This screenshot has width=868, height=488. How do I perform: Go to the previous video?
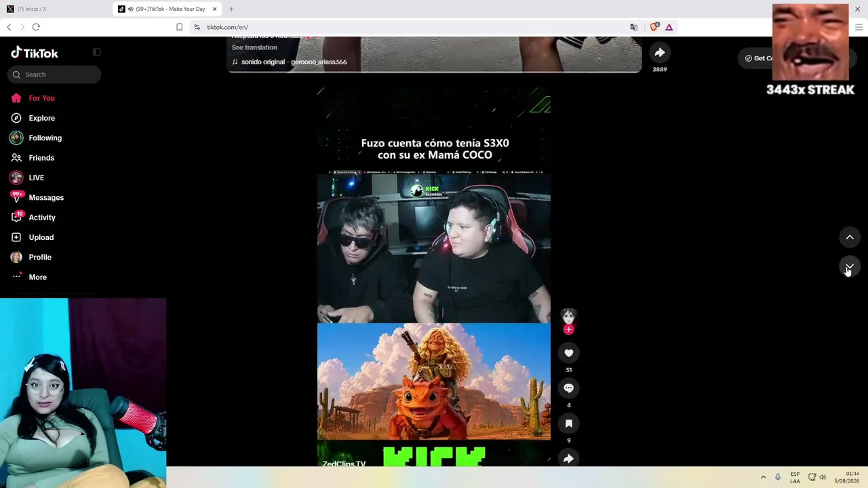click(850, 237)
